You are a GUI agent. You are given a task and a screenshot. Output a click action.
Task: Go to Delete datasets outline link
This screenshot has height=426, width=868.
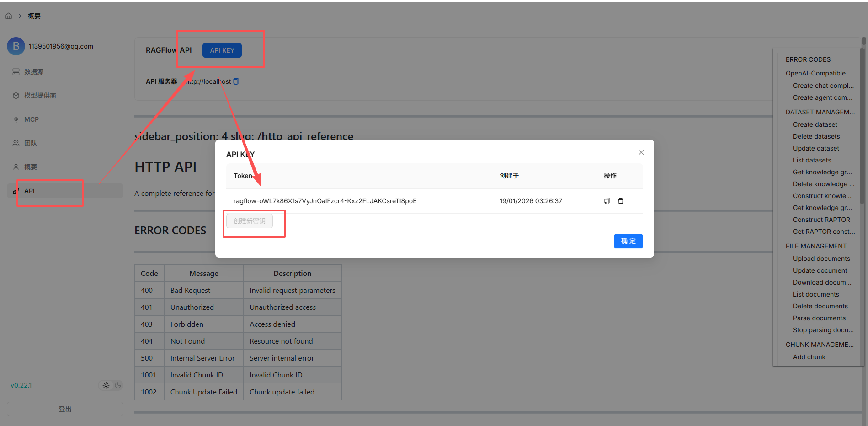click(x=816, y=136)
